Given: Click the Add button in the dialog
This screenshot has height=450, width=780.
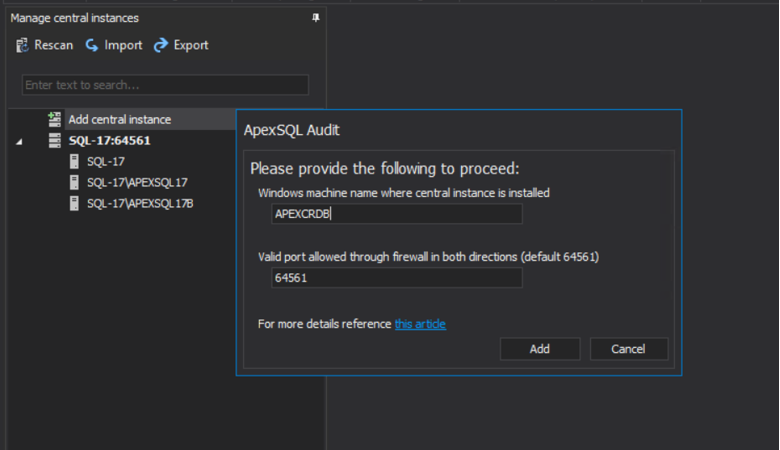Looking at the screenshot, I should [540, 349].
